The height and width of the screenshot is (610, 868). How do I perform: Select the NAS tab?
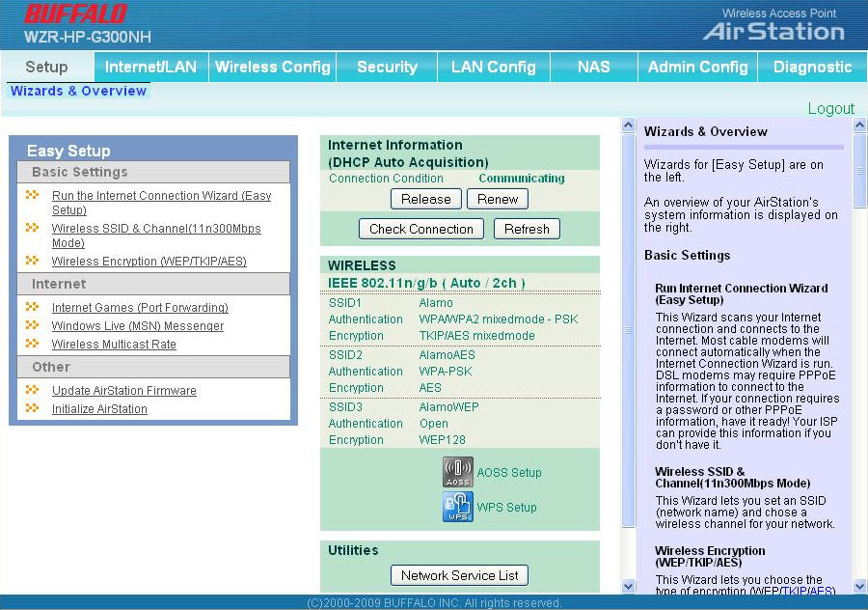pyautogui.click(x=594, y=67)
